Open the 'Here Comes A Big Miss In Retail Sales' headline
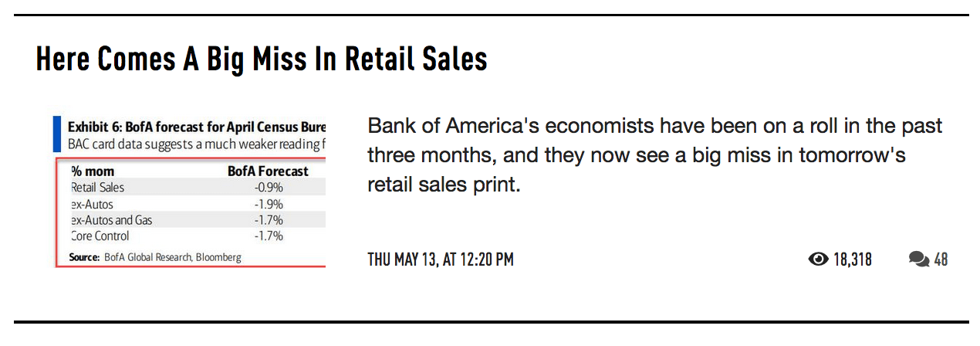The image size is (980, 346). (262, 59)
